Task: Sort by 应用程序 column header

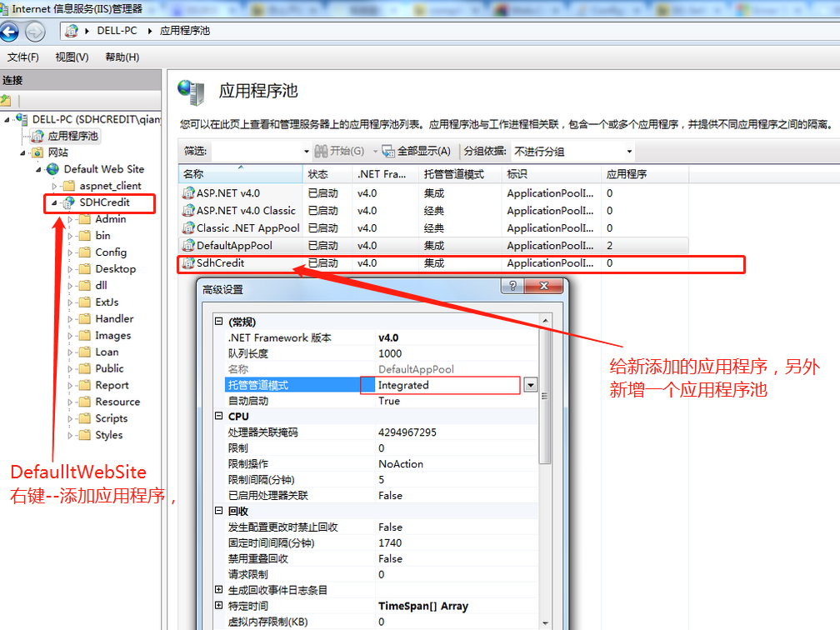Action: [x=645, y=174]
